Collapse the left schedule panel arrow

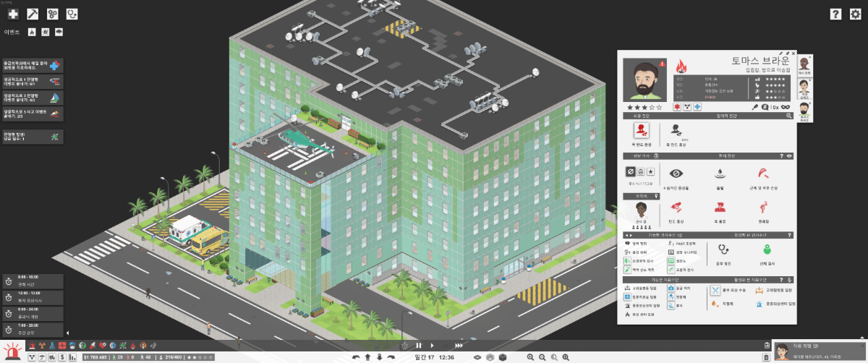click(x=67, y=333)
